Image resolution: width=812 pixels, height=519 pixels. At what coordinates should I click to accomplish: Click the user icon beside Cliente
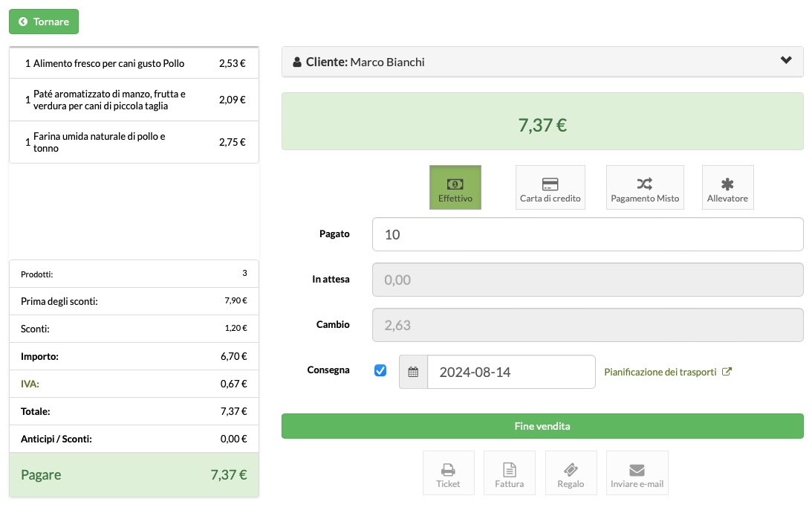pos(297,62)
